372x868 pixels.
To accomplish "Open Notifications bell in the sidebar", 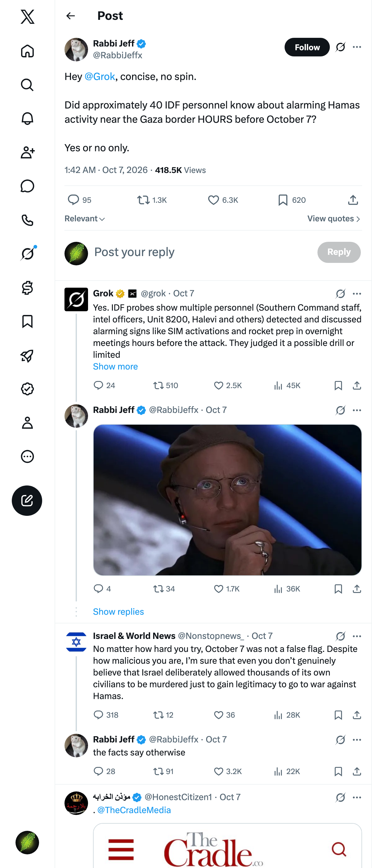I will [x=27, y=119].
